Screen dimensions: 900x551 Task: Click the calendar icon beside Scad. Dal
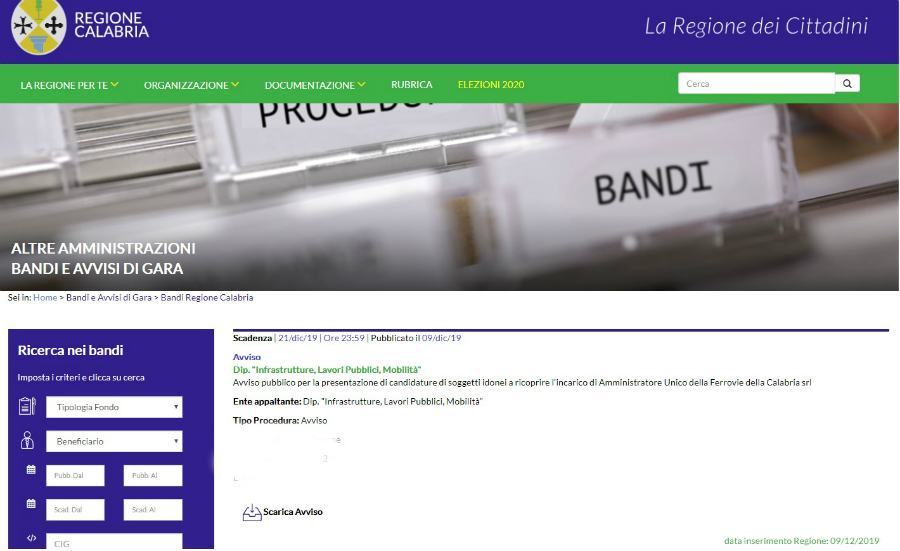click(31, 503)
